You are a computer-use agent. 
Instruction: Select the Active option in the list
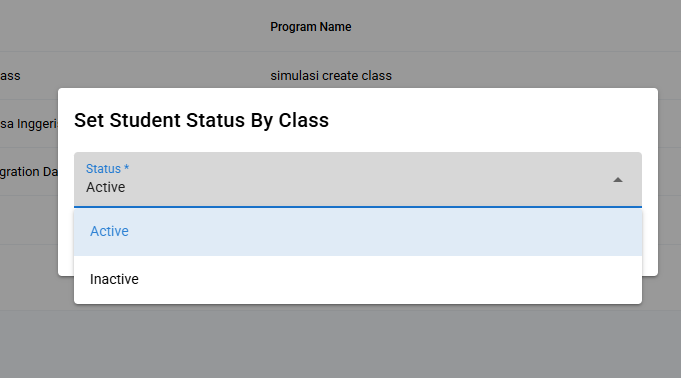point(358,232)
